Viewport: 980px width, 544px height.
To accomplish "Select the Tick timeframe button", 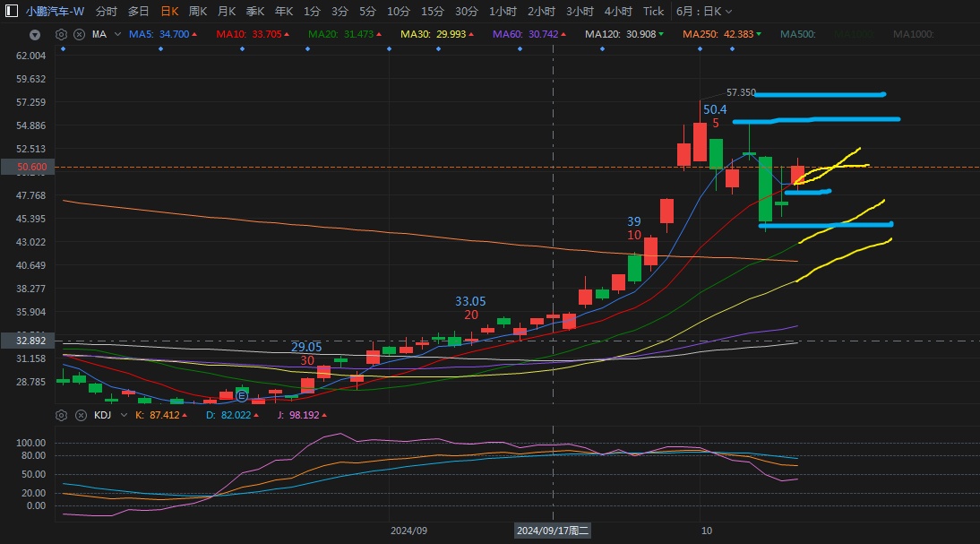I will click(x=653, y=12).
